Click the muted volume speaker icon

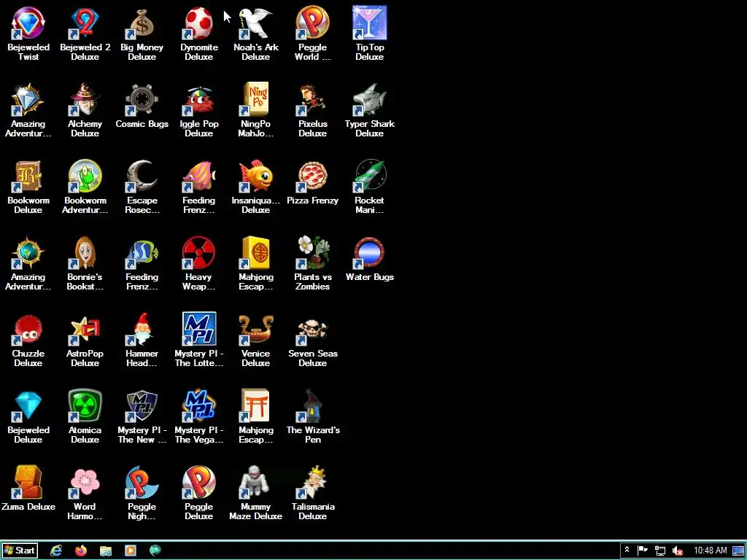[678, 551]
